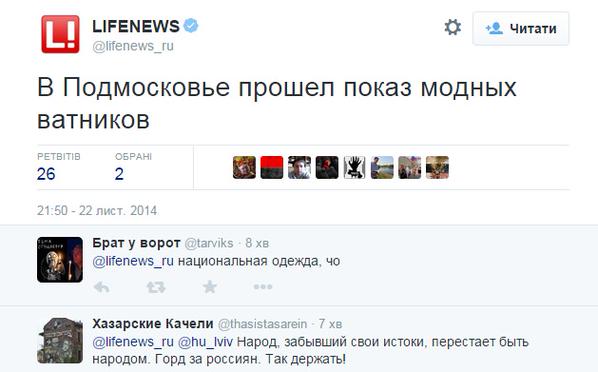Open the retweets count 26
The image size is (598, 372).
46,174
